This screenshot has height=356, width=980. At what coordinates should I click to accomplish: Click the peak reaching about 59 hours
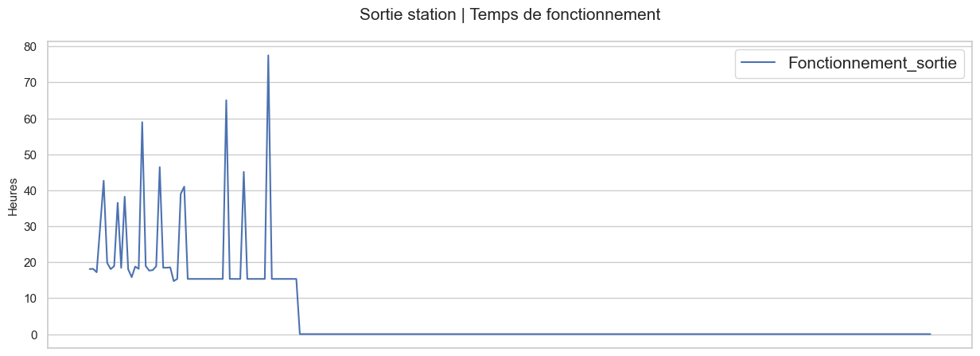tap(142, 122)
